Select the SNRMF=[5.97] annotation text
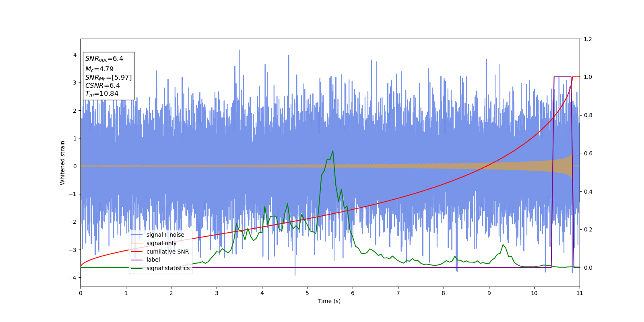 tap(108, 77)
